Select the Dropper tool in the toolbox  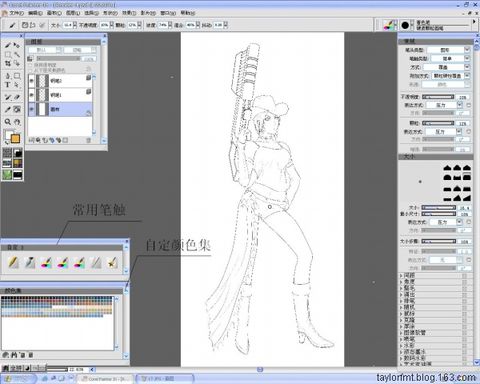click(8, 109)
